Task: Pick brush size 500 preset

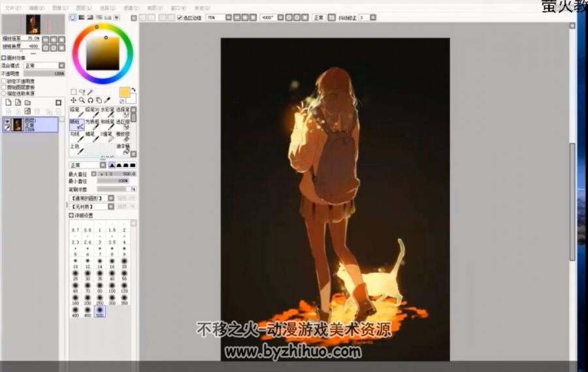Action: (x=100, y=312)
